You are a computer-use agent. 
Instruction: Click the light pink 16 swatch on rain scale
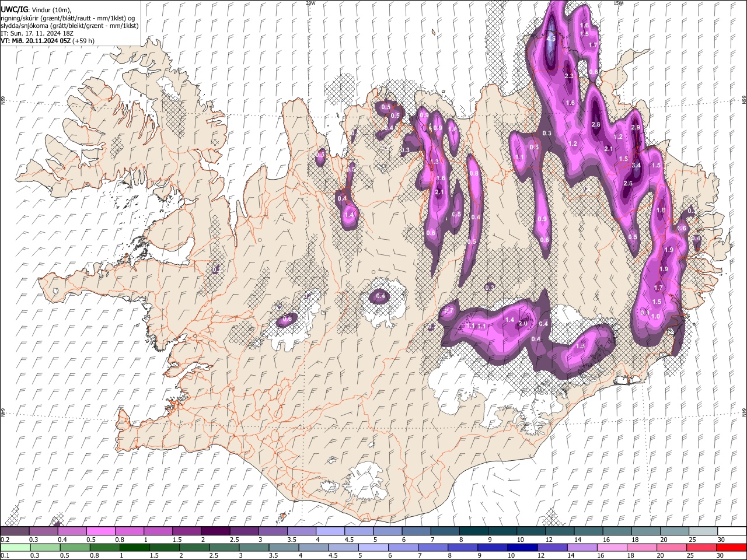click(612, 548)
